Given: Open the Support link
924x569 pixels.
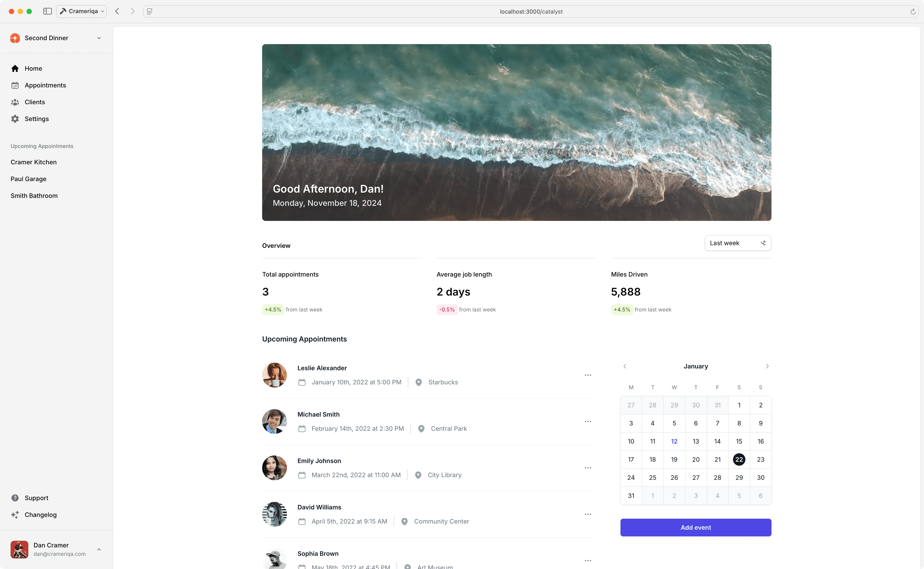Looking at the screenshot, I should point(57,498).
